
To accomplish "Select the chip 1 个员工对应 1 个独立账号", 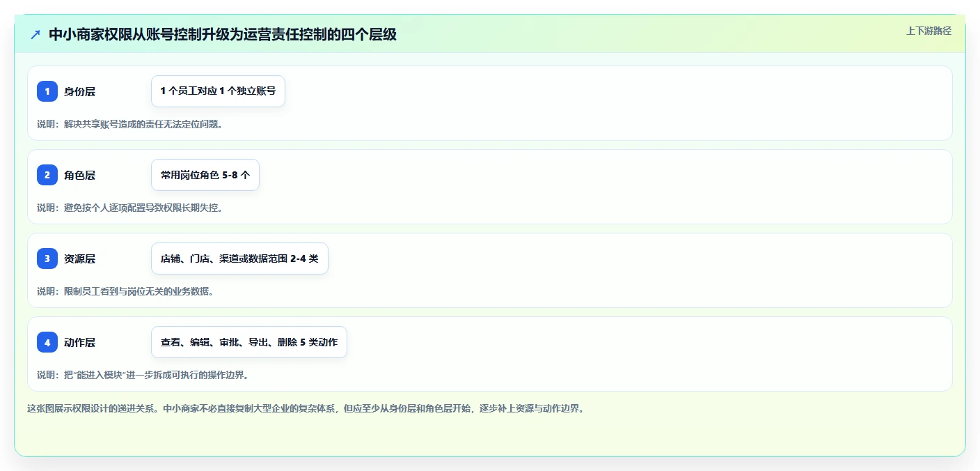I will pyautogui.click(x=218, y=91).
